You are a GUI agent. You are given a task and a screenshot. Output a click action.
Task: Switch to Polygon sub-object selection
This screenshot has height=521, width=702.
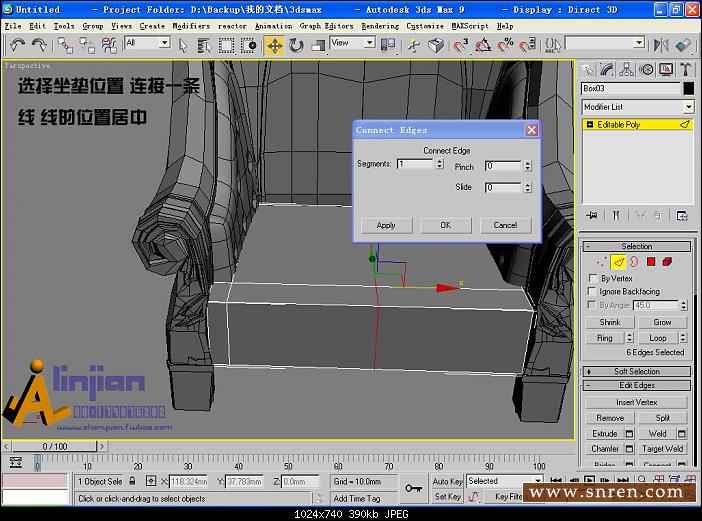click(x=651, y=262)
